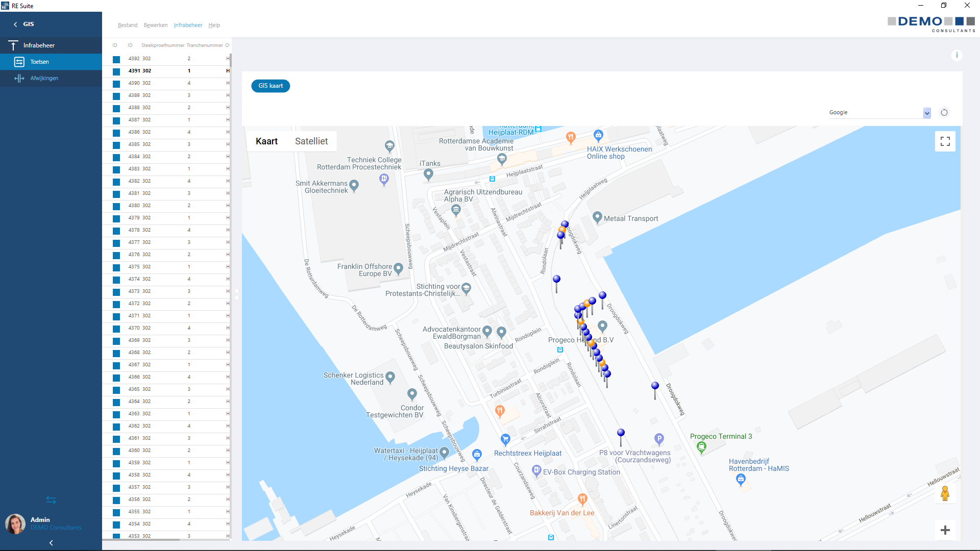This screenshot has height=551, width=980.
Task: Click the Tranchenummer column header
Action: click(x=205, y=45)
